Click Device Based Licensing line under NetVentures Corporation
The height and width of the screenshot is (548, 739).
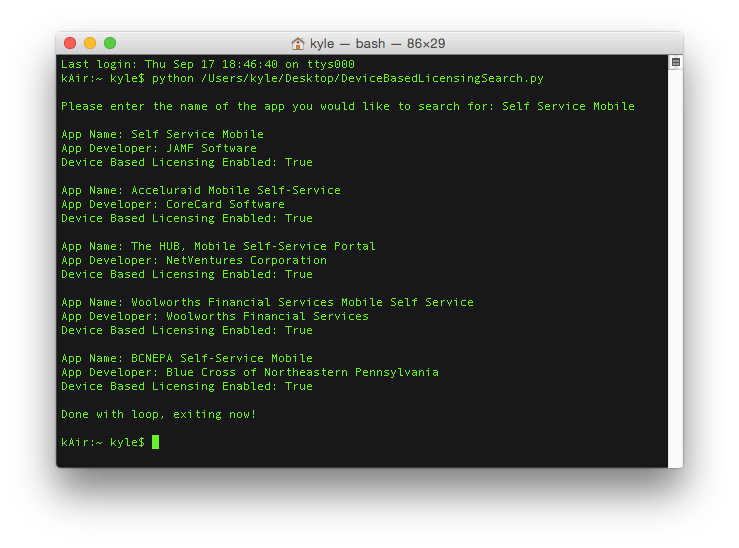click(187, 275)
